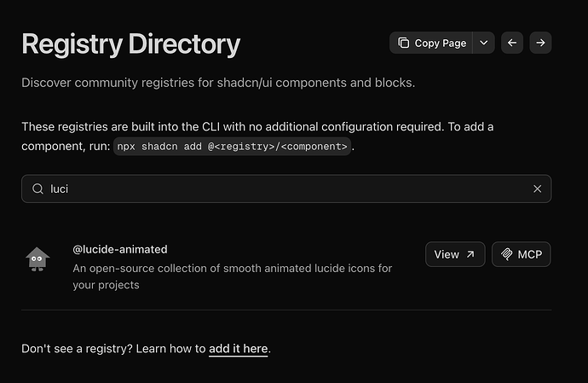Click the lucide-animated house logo
588x383 pixels.
(x=37, y=258)
